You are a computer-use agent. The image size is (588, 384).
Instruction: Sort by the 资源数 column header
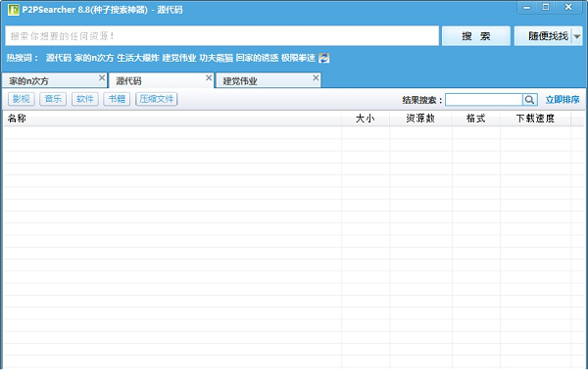(420, 119)
